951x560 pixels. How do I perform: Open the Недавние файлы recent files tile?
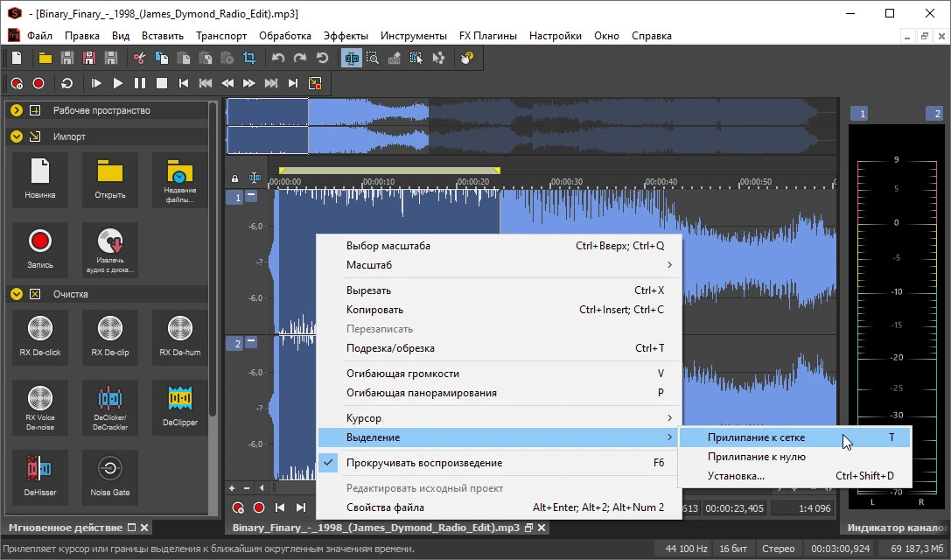click(x=179, y=179)
